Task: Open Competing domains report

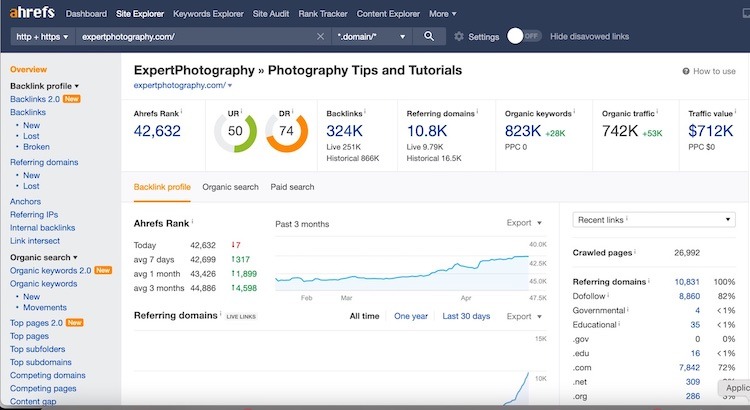Action: (48, 376)
